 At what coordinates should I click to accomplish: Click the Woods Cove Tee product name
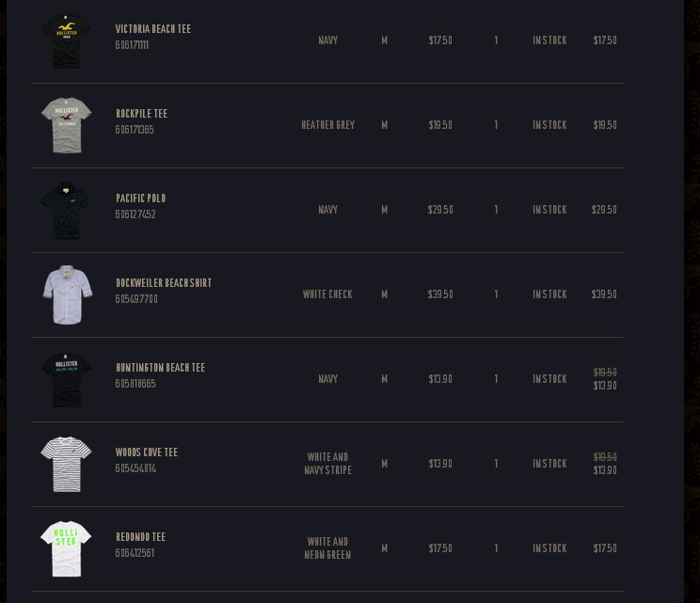pyautogui.click(x=147, y=452)
